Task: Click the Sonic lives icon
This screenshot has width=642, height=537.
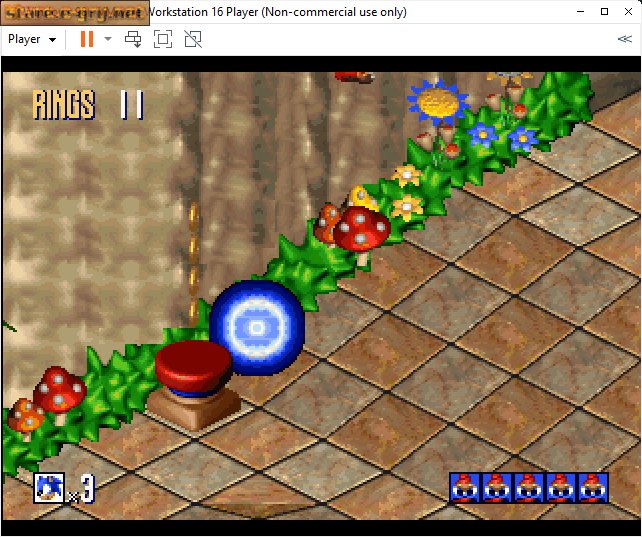Action: [49, 488]
